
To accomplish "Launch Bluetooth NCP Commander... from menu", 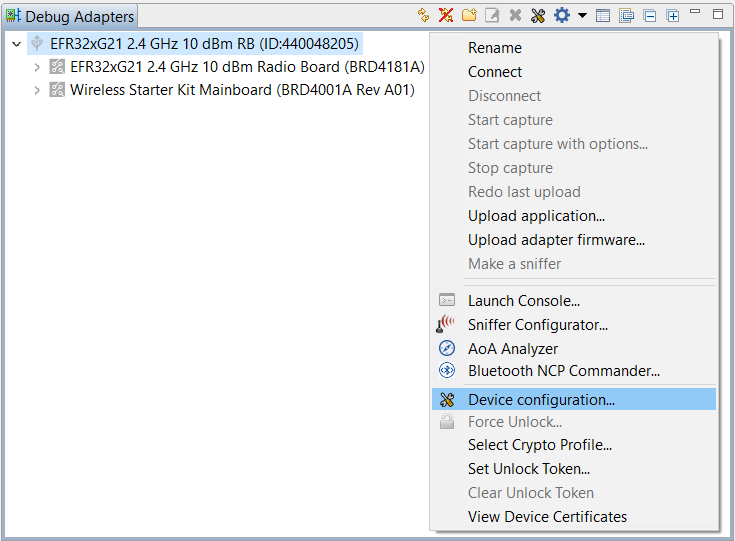I will point(563,371).
